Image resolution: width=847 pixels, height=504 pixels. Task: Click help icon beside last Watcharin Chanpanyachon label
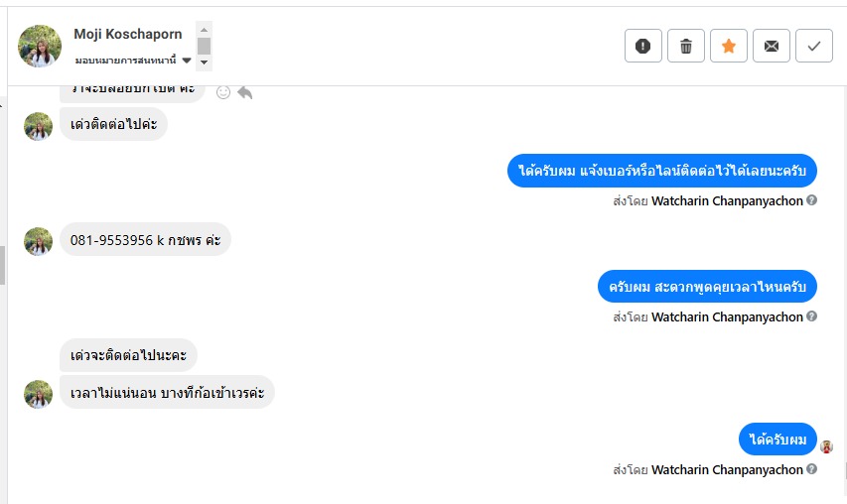coord(812,469)
